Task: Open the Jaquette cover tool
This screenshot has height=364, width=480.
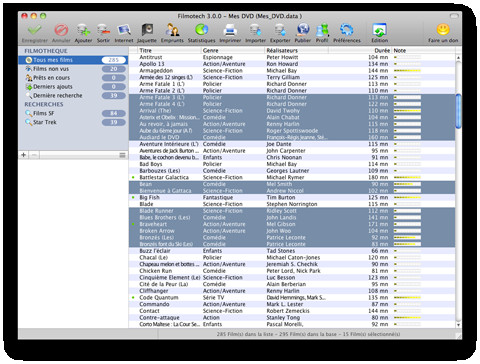Action: point(147,30)
